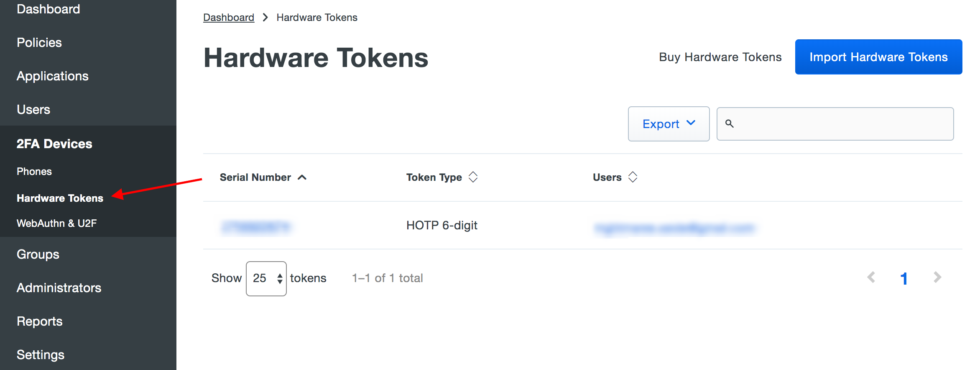The height and width of the screenshot is (370, 980).
Task: Navigate to Applications in sidebar
Action: point(53,76)
